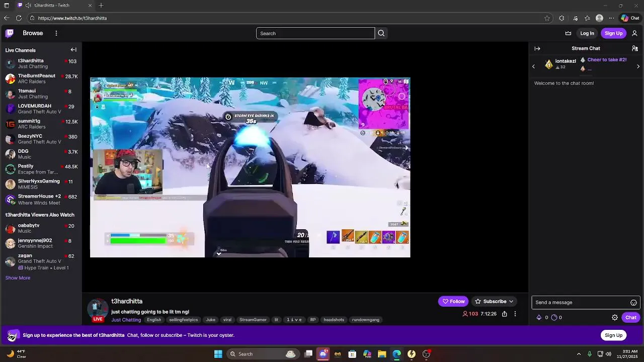Select the headshots tag
Screen dimensions: 644x362
(x=334, y=320)
